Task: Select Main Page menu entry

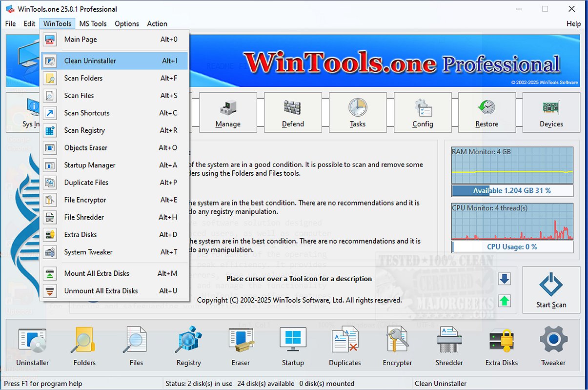Action: [x=115, y=40]
